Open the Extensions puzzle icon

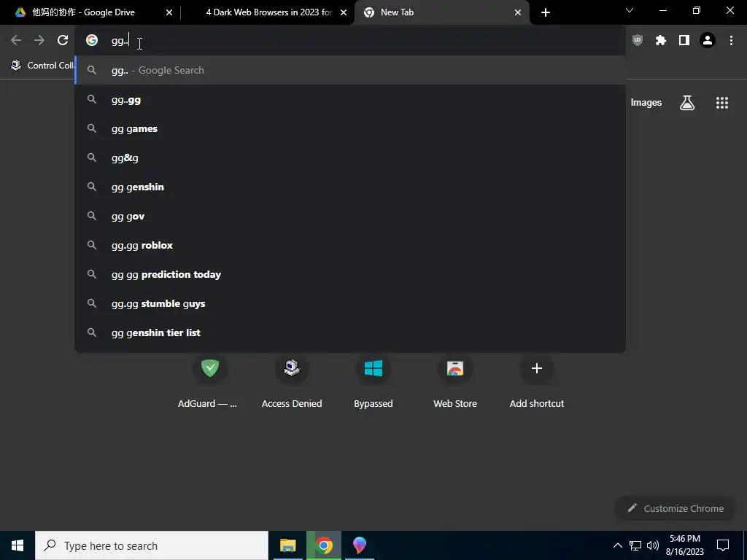(x=660, y=41)
